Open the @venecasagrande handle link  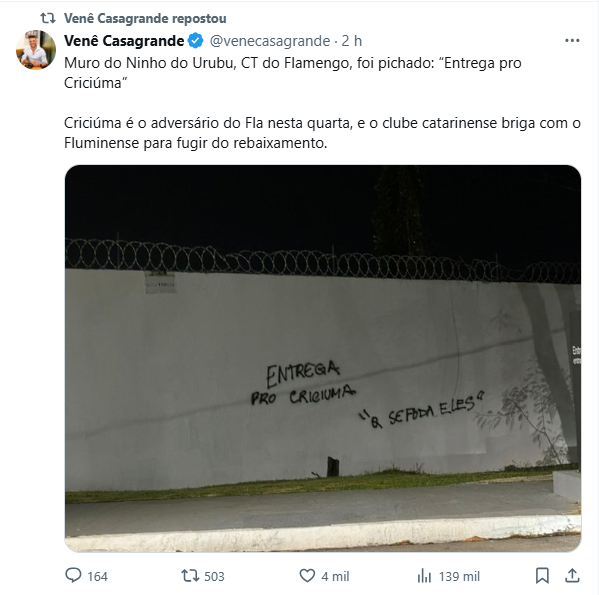pos(270,41)
